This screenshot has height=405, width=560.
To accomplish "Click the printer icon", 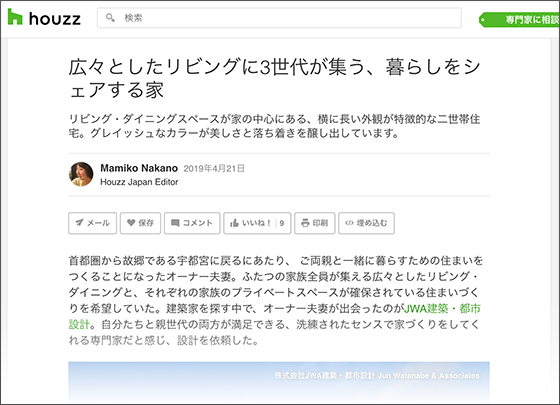I will 305,223.
